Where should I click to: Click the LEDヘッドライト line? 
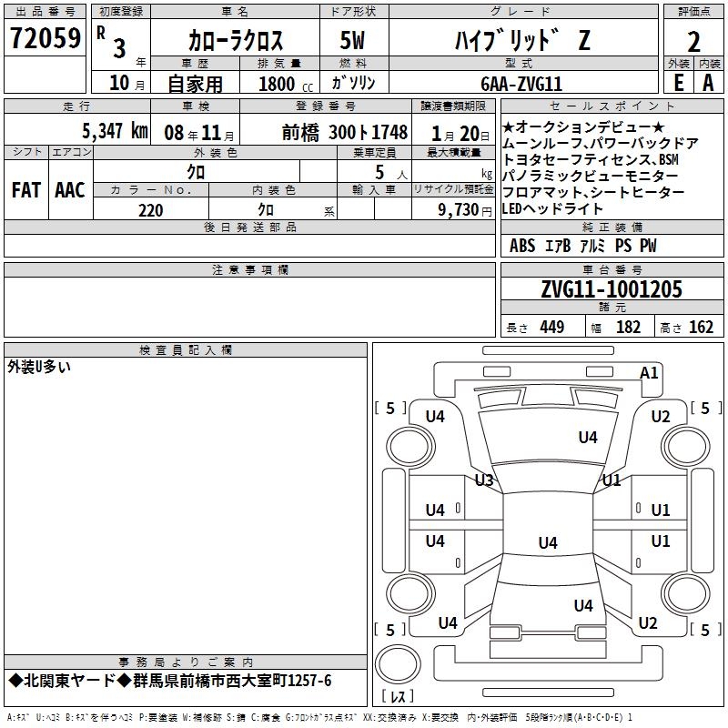[x=552, y=208]
